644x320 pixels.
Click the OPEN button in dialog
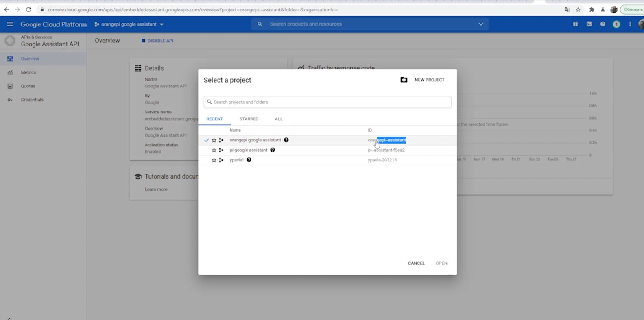441,263
